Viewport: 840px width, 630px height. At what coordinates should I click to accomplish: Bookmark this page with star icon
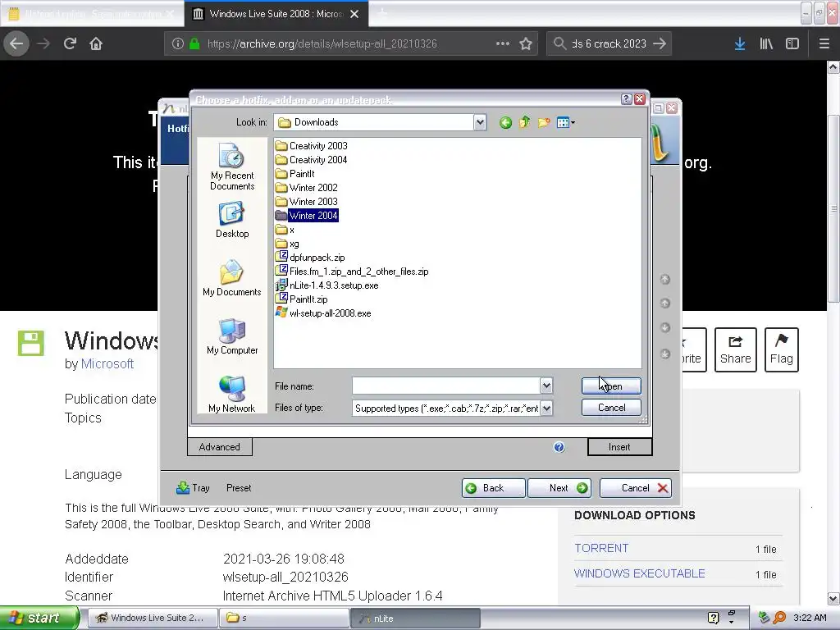[526, 43]
